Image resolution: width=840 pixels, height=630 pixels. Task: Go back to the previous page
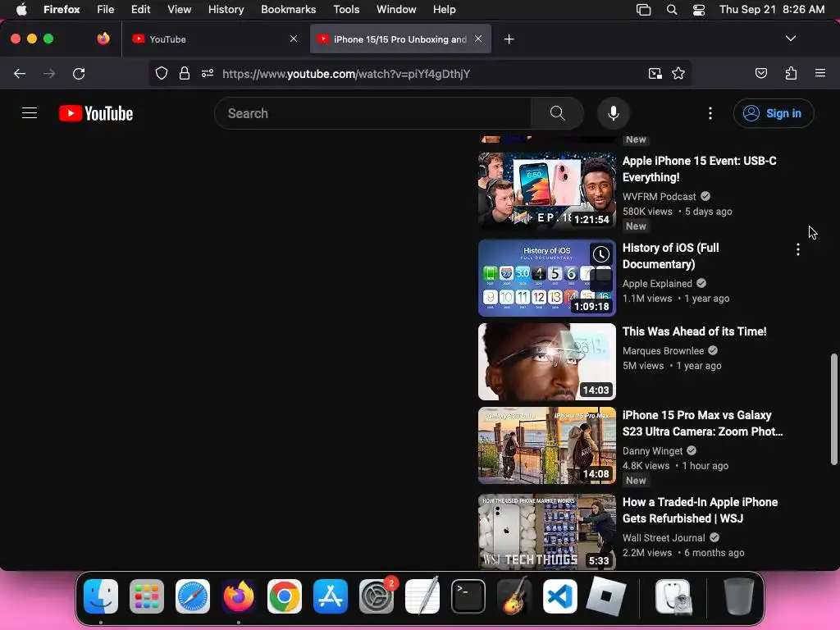coord(20,73)
